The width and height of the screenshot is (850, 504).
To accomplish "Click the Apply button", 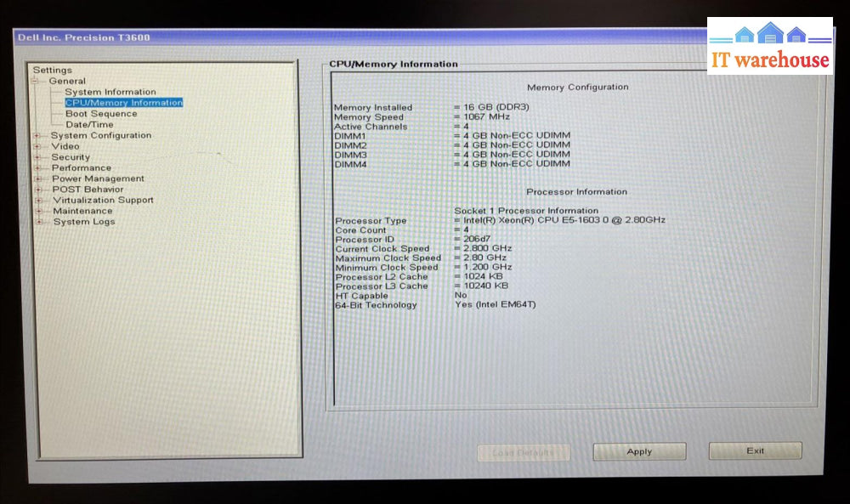I will (639, 451).
